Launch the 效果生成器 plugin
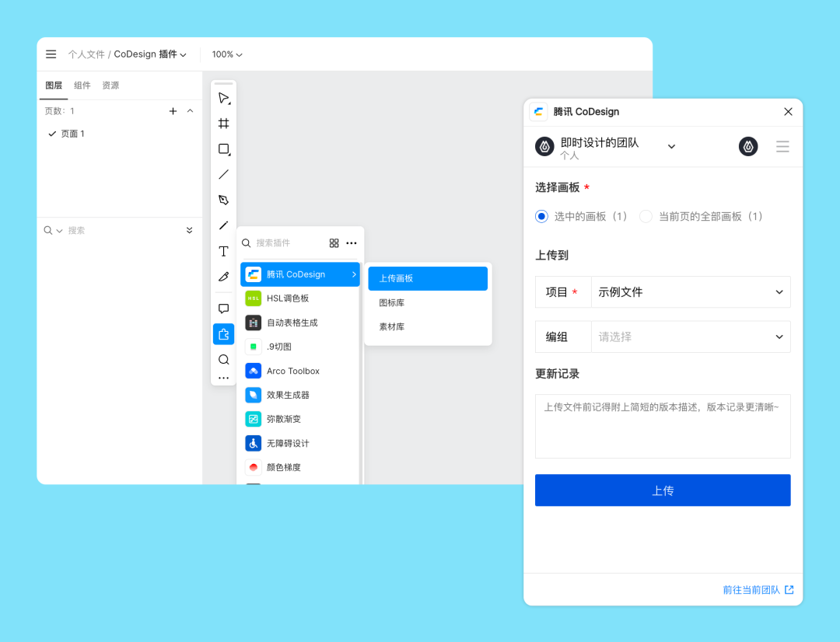Screen dimensions: 840x642 point(300,395)
